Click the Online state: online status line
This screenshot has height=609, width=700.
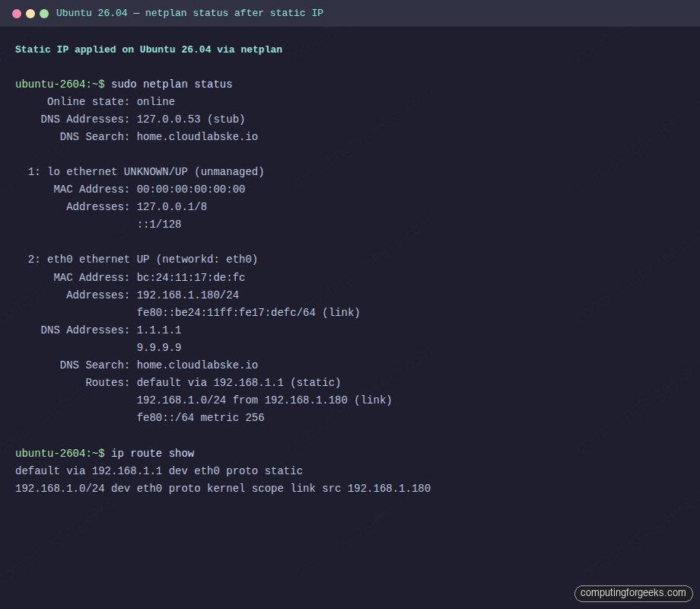tap(112, 101)
